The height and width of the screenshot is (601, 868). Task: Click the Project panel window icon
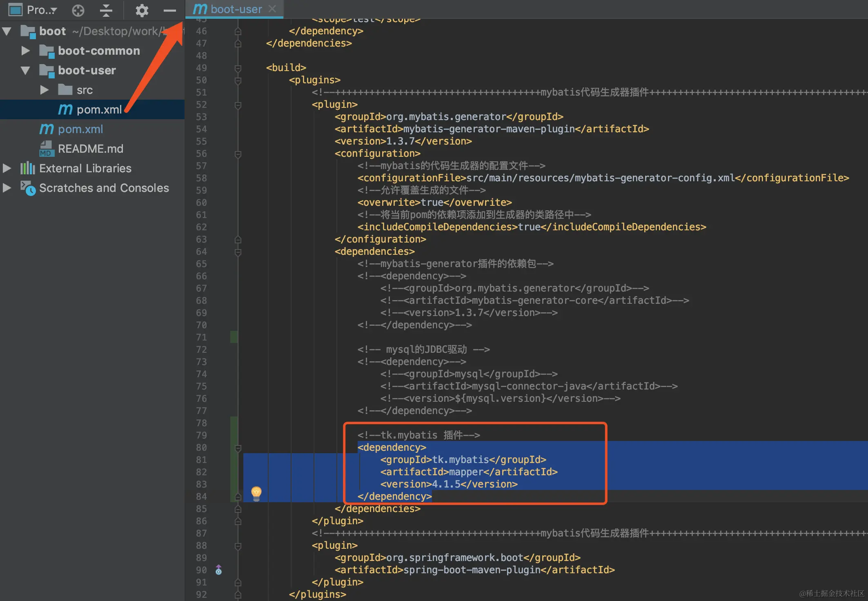(16, 10)
